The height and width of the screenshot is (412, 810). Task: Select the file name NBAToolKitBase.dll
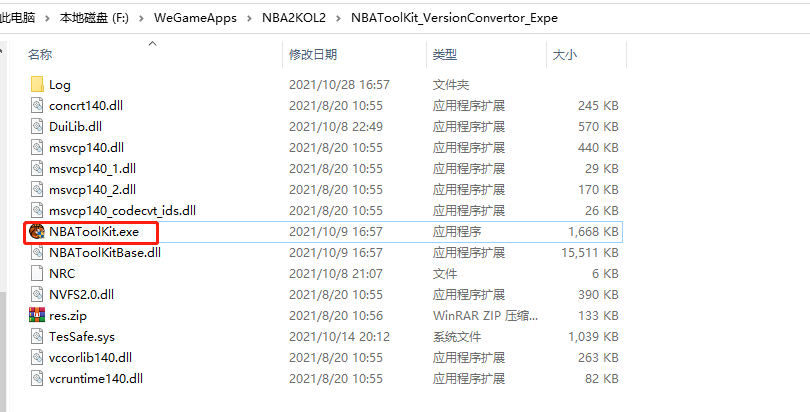(x=105, y=252)
